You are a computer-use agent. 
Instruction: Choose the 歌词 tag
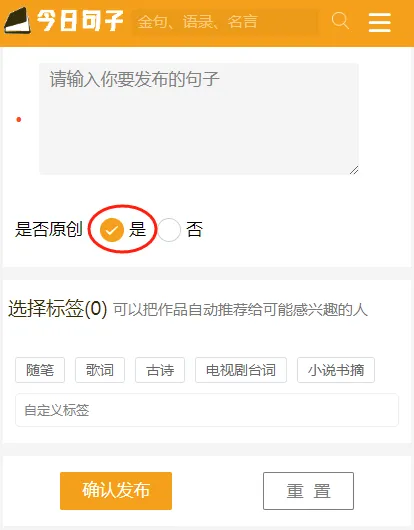[x=100, y=370]
